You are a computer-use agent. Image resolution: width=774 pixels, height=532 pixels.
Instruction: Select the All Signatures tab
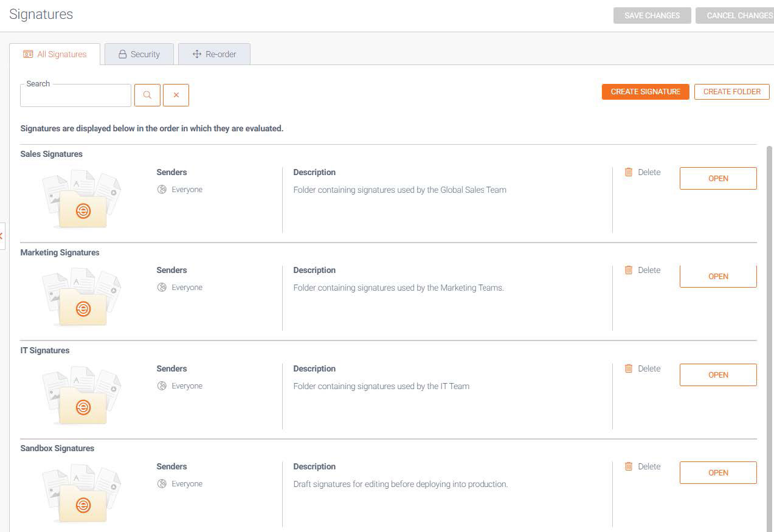55,54
